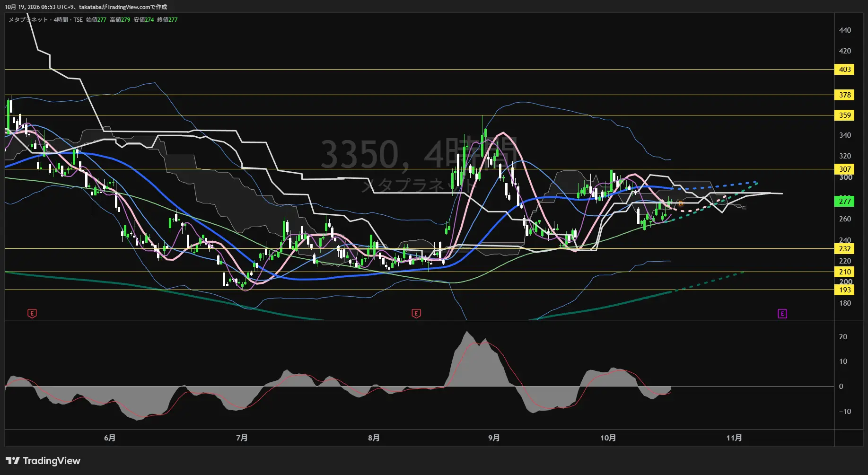Click the 11月 label on time axis

point(734,438)
